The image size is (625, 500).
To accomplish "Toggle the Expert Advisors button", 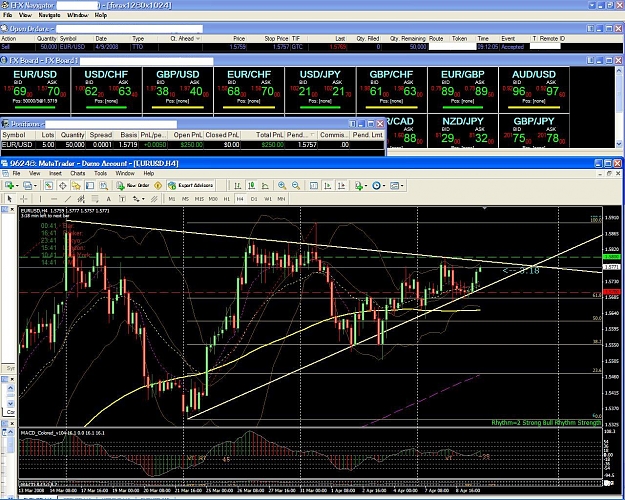I will tap(191, 185).
